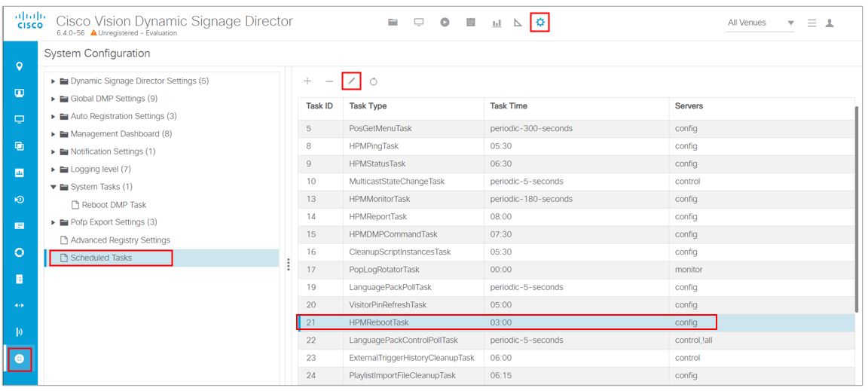
Task: Sort by Servers column header
Action: click(x=689, y=105)
